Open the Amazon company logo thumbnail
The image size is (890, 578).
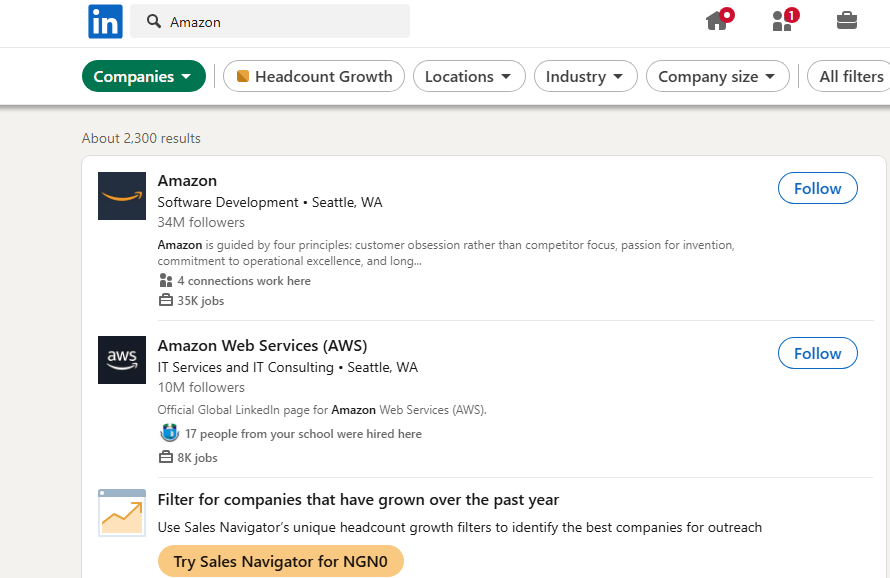click(x=122, y=196)
